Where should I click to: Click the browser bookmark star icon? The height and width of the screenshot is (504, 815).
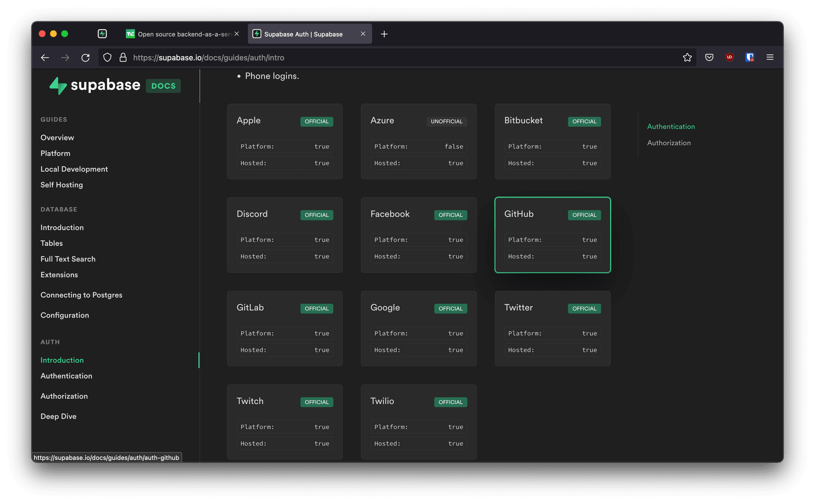687,57
